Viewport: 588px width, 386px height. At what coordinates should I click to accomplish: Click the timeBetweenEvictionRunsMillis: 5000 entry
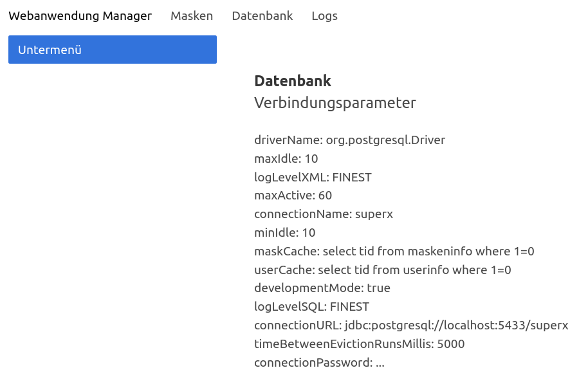coord(359,344)
